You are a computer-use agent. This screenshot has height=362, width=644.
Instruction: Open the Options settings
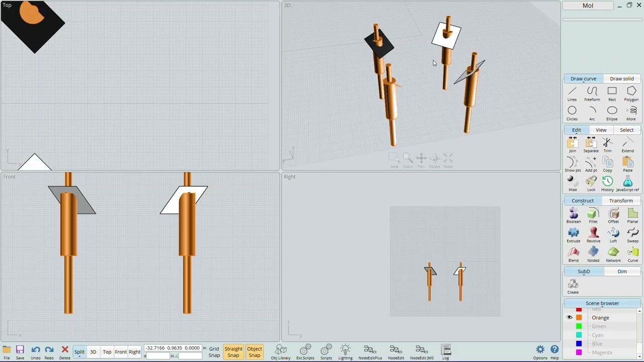(540, 352)
